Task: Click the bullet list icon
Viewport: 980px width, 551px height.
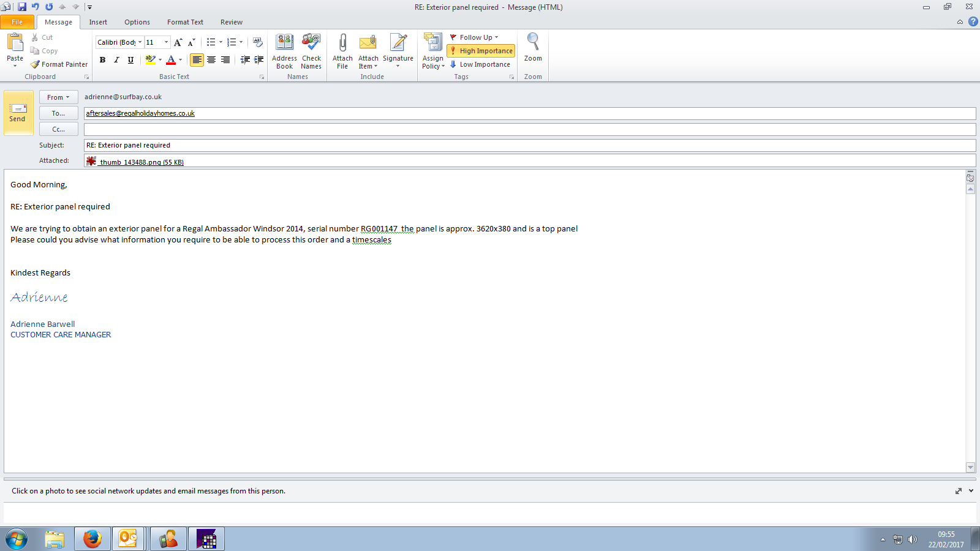Action: [x=211, y=42]
